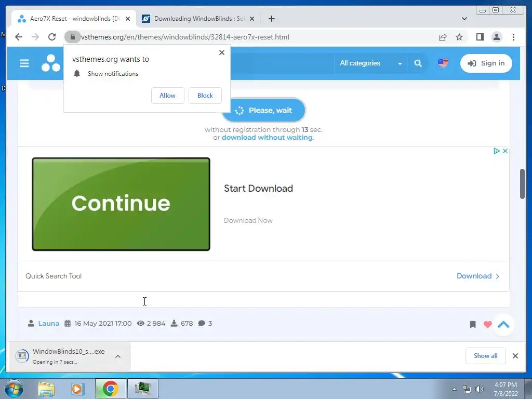The image size is (532, 399).
Task: Like the theme with heart icon
Action: coord(487,325)
